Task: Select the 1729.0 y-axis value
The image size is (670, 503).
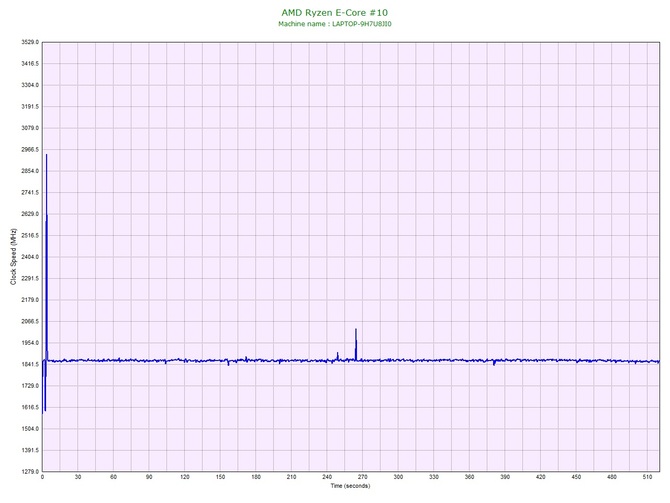Action: [x=30, y=386]
